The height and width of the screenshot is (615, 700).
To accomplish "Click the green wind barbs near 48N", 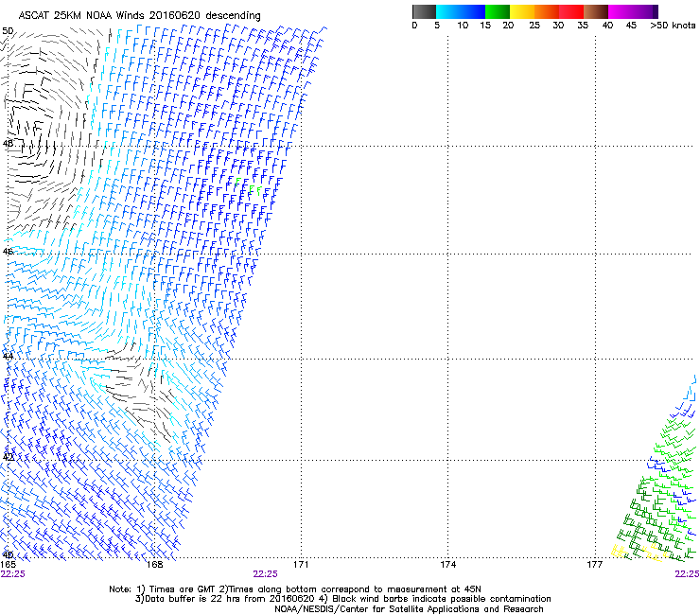I will coord(249,187).
